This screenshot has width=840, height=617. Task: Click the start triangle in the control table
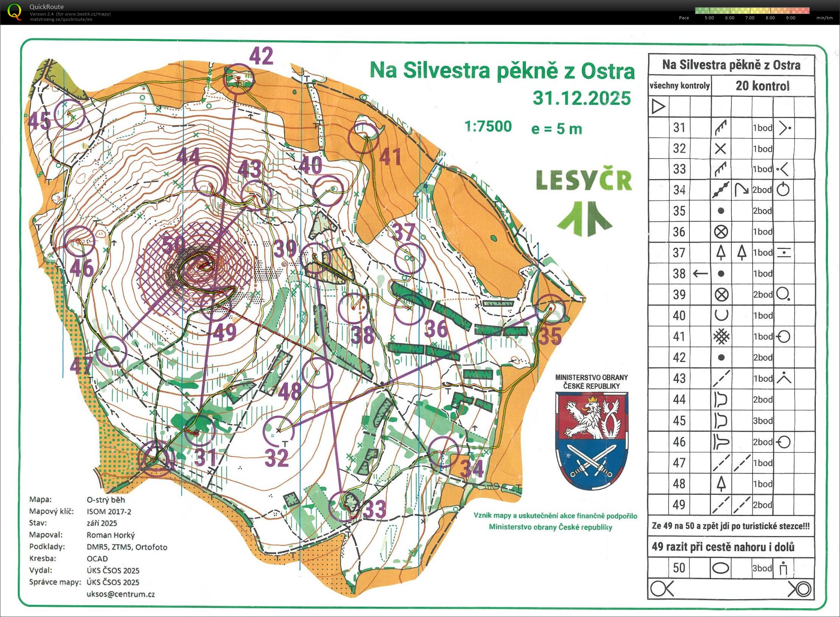[658, 106]
